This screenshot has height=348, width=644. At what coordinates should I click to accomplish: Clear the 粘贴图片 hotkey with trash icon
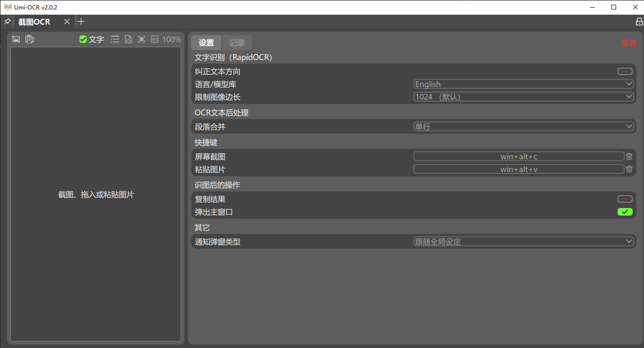629,169
